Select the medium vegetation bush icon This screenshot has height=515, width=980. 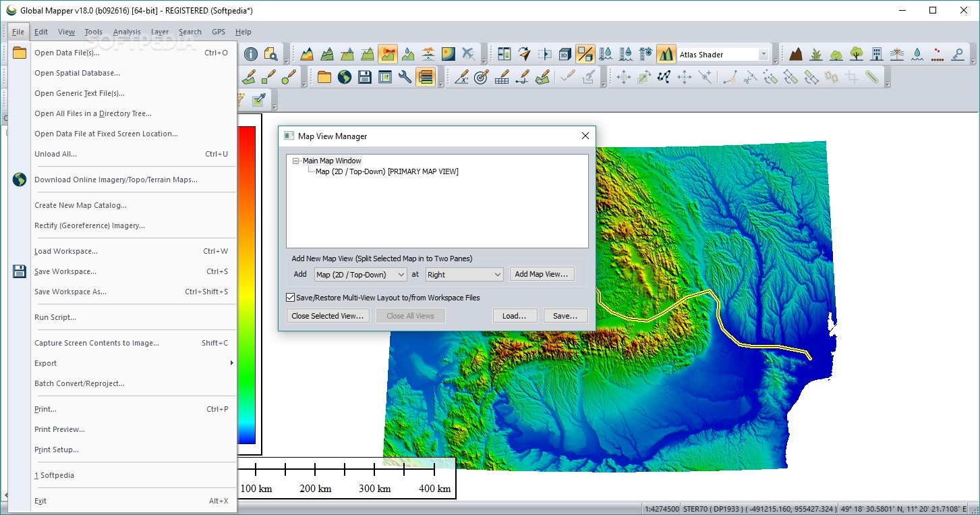coord(836,54)
